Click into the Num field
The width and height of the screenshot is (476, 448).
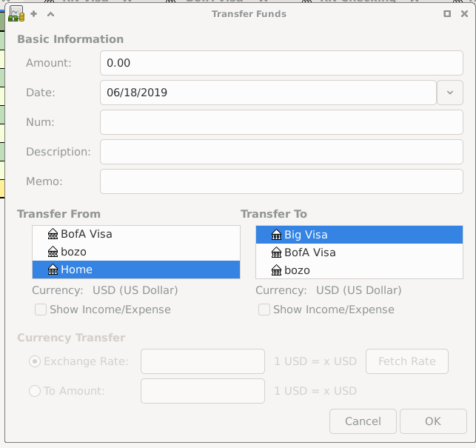(281, 122)
